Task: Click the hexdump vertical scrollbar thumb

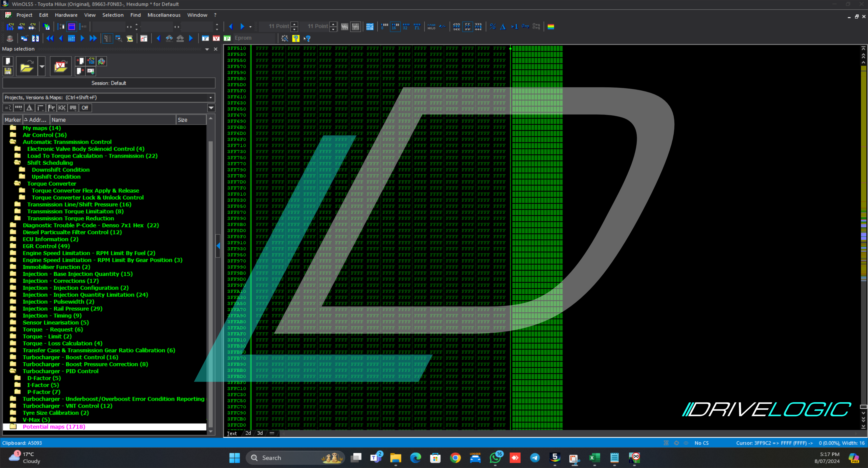Action: (864, 406)
